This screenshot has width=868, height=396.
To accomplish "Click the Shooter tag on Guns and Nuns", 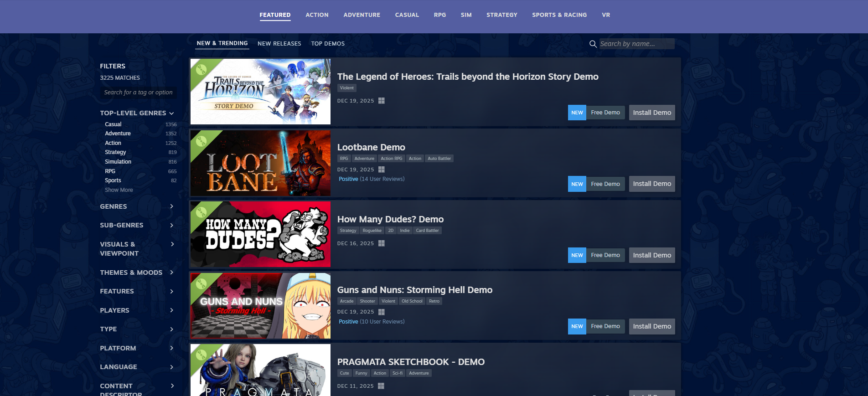I will (x=367, y=301).
